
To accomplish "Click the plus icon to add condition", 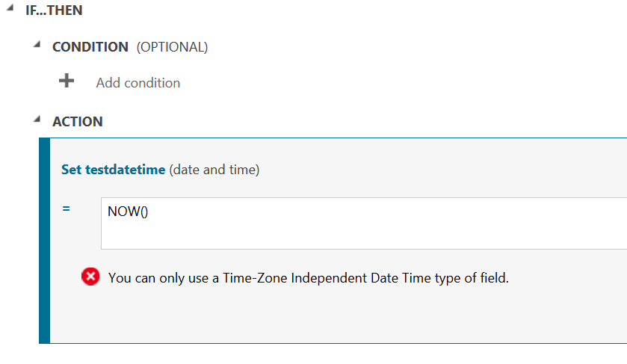I will coord(67,81).
